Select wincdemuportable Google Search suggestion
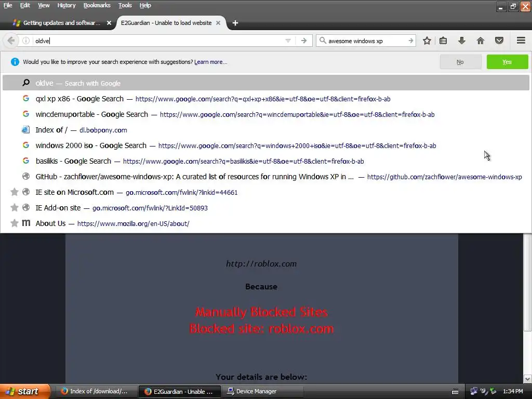Viewport: 532px width, 399px height. (266, 114)
